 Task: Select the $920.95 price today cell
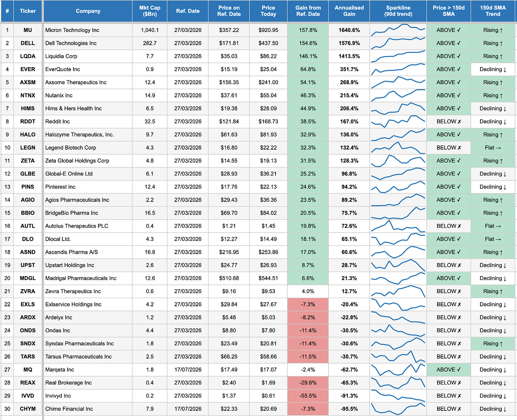pos(268,30)
